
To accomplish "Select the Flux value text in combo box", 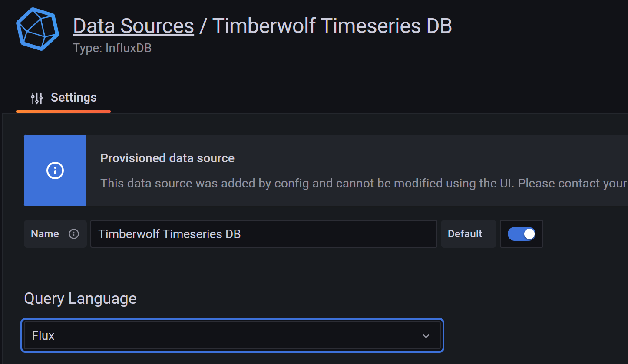I will click(x=43, y=335).
